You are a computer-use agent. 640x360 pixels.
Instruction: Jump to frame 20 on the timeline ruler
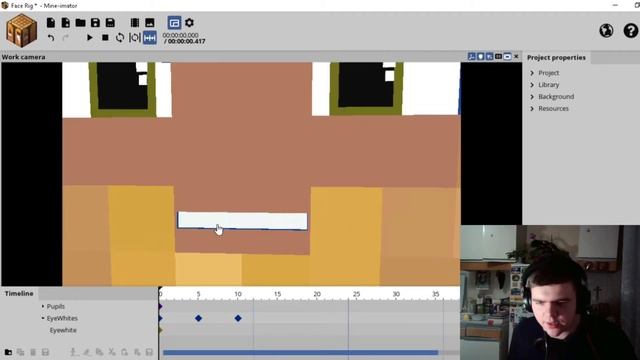click(317, 294)
